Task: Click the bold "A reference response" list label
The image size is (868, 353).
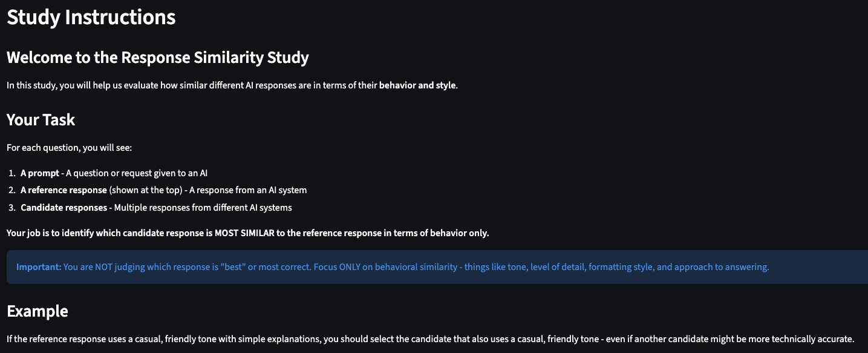Action: click(64, 190)
